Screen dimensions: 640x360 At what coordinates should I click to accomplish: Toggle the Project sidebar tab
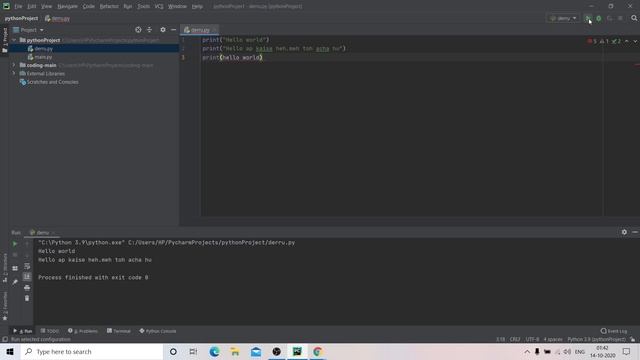4,40
